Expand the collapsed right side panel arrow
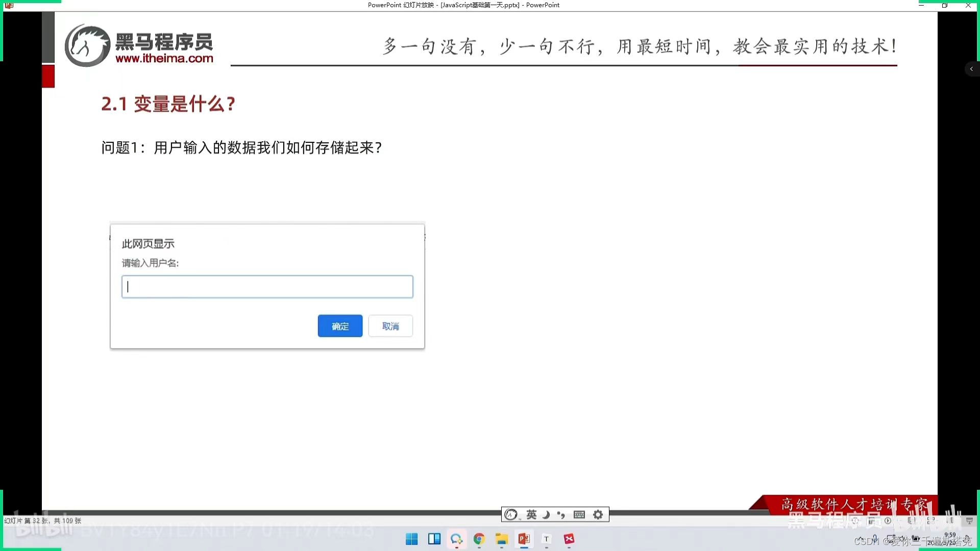 971,69
